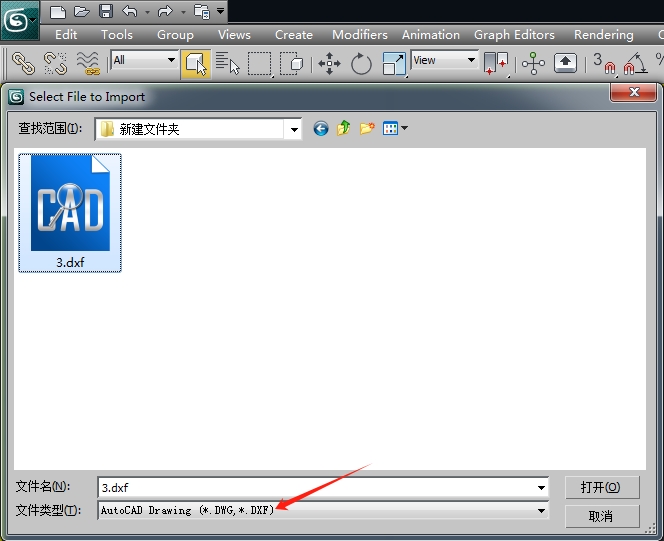664x541 pixels.
Task: Click the Unlink Selection tool
Action: pos(55,63)
